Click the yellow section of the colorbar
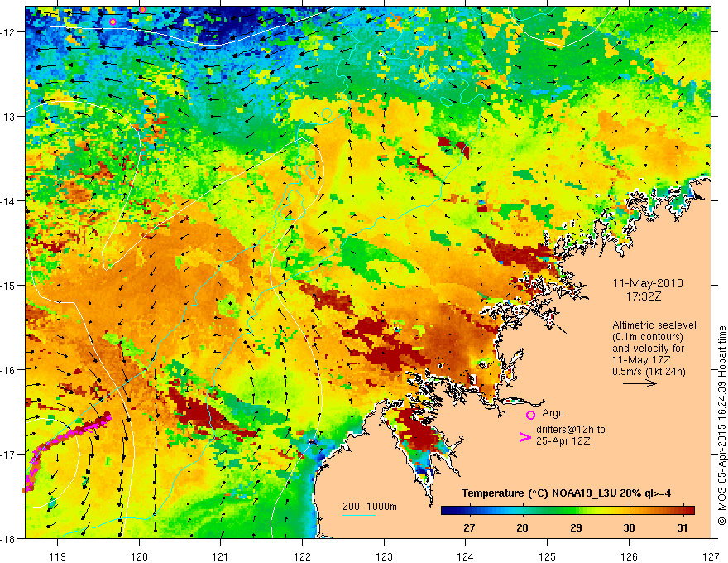The image size is (728, 563). point(602,511)
